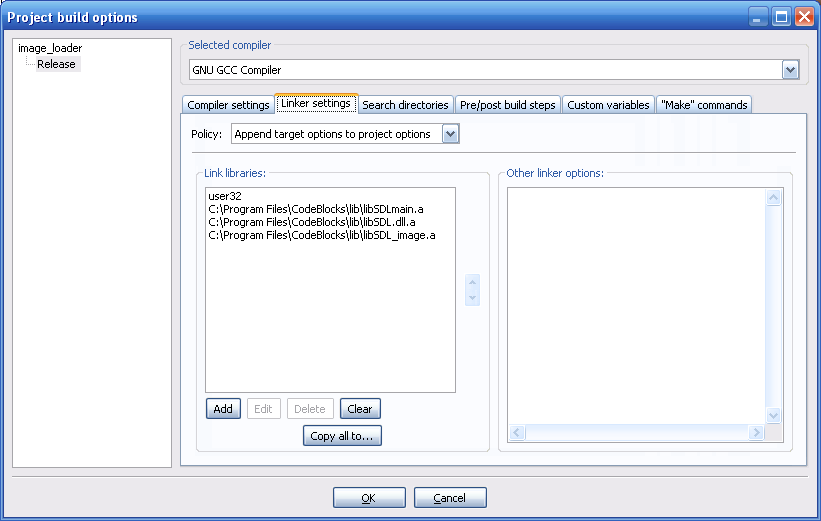Open the Selected compiler dropdown
The height and width of the screenshot is (521, 821).
[790, 70]
